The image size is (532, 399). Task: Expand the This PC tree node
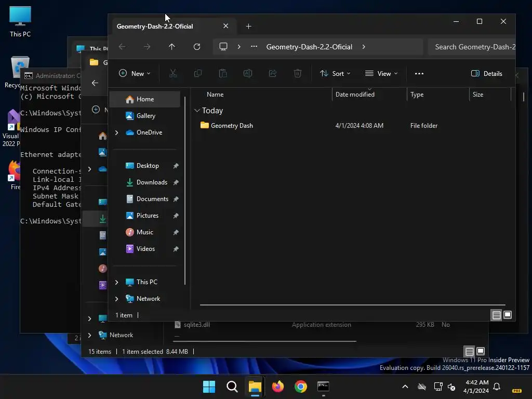tap(116, 282)
